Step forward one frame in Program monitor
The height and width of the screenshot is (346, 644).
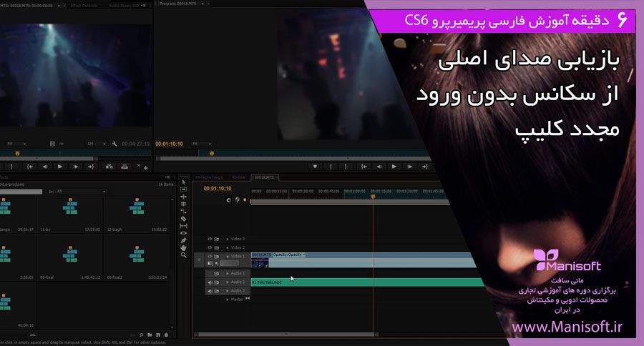pos(409,167)
